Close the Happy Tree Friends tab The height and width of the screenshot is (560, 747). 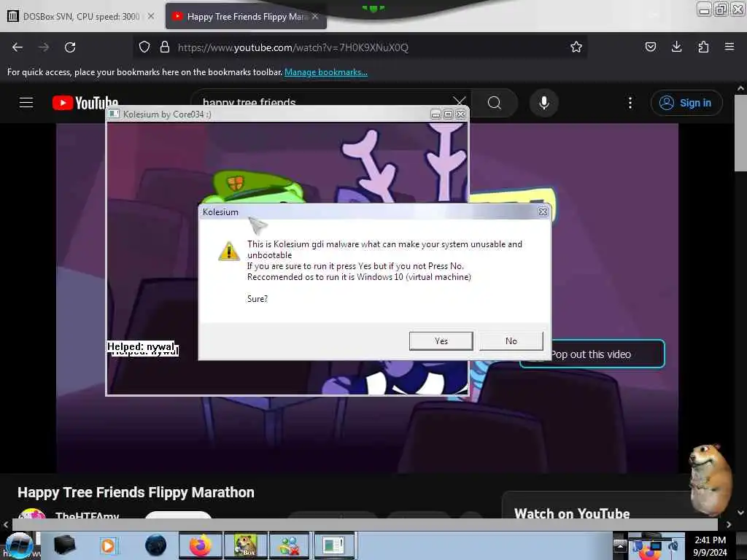coord(315,16)
